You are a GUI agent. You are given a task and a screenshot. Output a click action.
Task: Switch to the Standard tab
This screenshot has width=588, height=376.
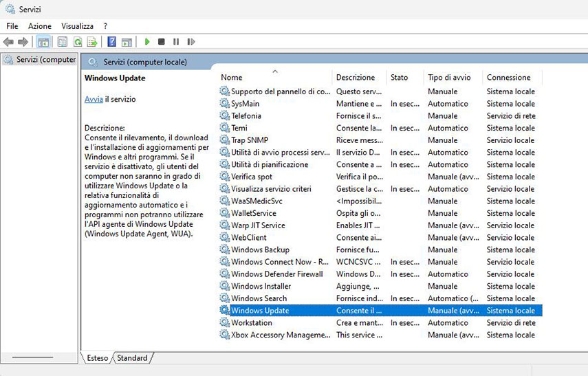pyautogui.click(x=132, y=358)
